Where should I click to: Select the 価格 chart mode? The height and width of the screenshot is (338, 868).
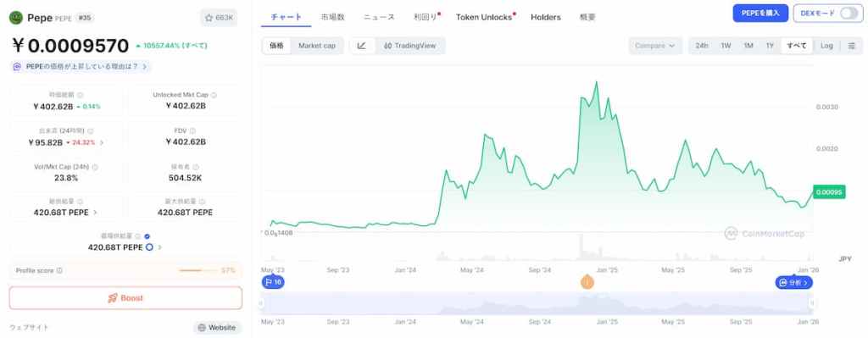click(277, 46)
